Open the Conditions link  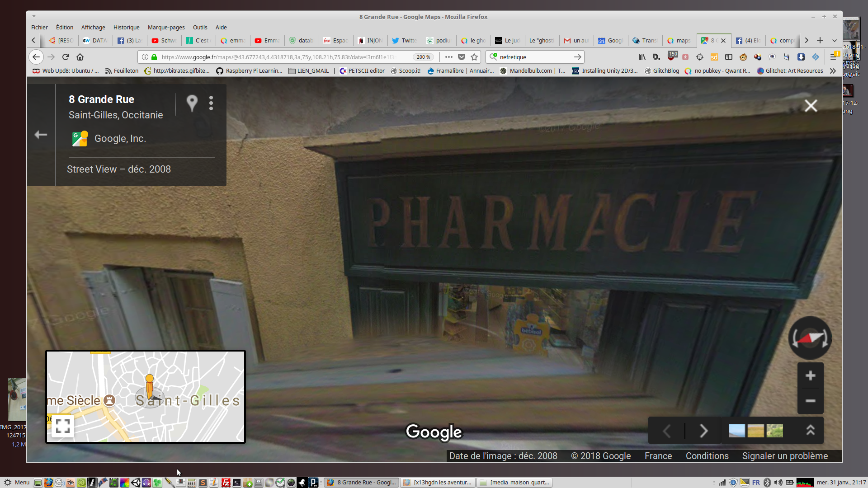707,456
